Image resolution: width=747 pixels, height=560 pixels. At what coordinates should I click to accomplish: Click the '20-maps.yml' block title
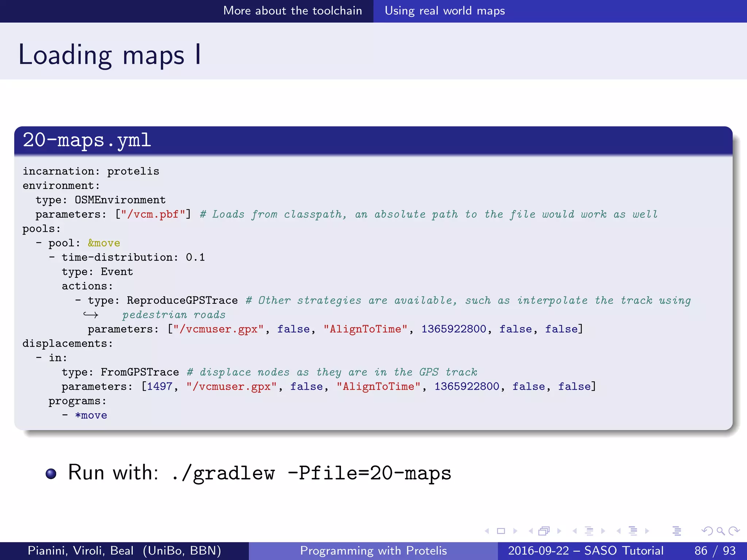coord(87,140)
